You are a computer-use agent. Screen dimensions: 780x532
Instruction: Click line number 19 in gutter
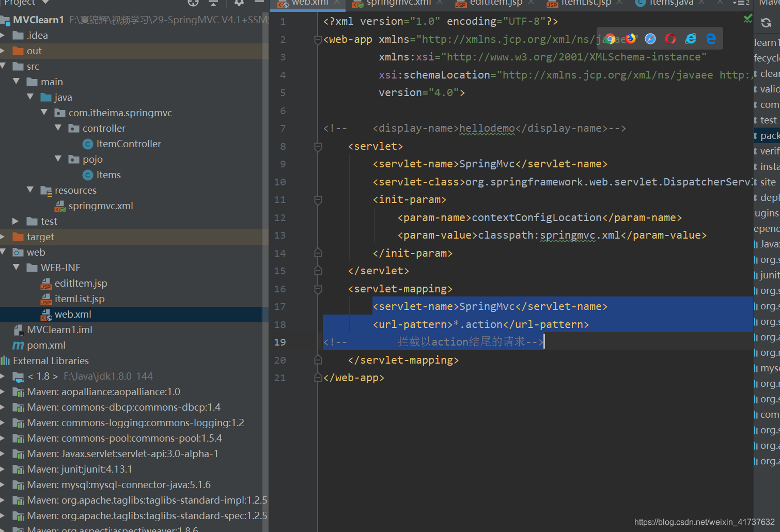click(280, 342)
